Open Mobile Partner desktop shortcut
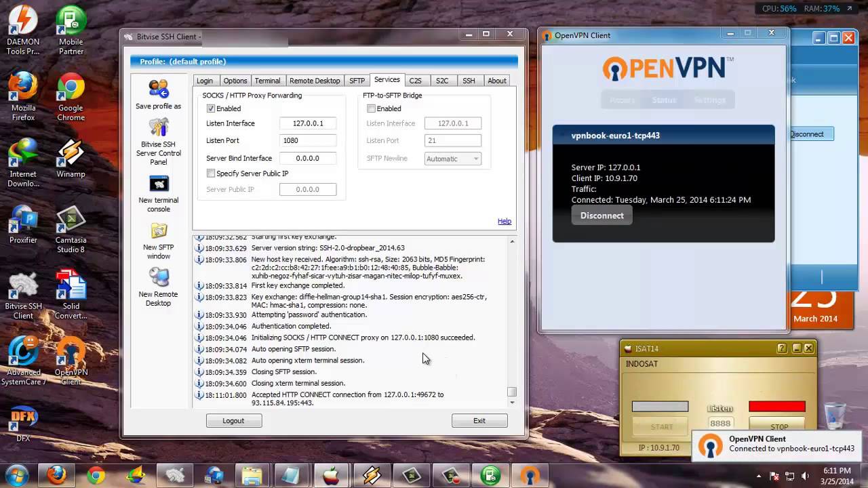Image resolution: width=868 pixels, height=488 pixels. (71, 30)
